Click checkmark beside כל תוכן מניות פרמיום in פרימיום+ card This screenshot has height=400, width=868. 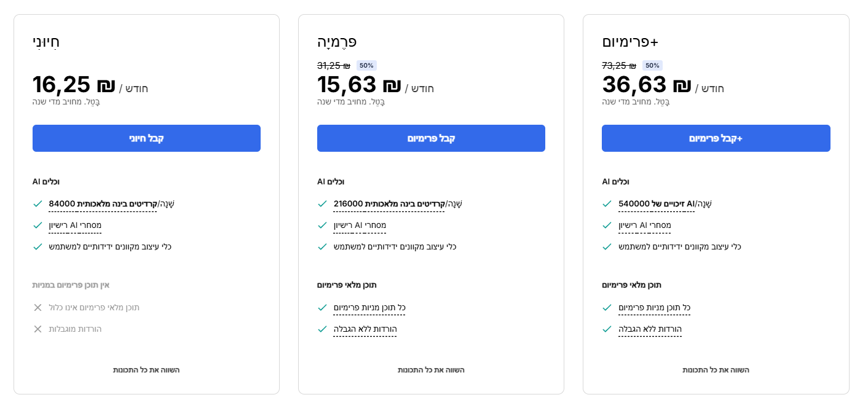coord(607,307)
